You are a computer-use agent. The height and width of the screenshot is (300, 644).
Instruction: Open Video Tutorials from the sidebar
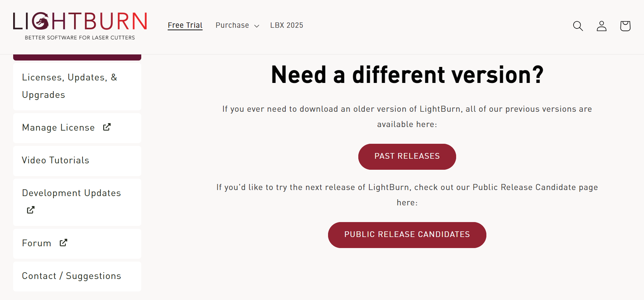[56, 160]
